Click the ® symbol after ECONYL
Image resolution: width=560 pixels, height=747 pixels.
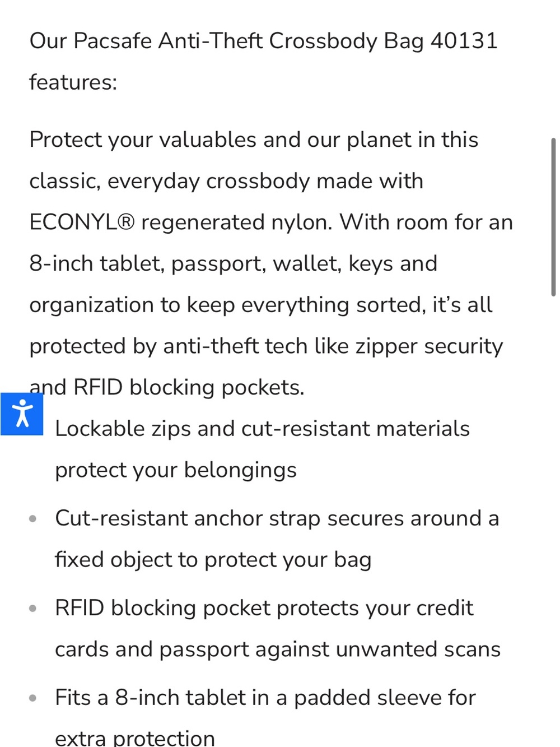pyautogui.click(x=127, y=222)
